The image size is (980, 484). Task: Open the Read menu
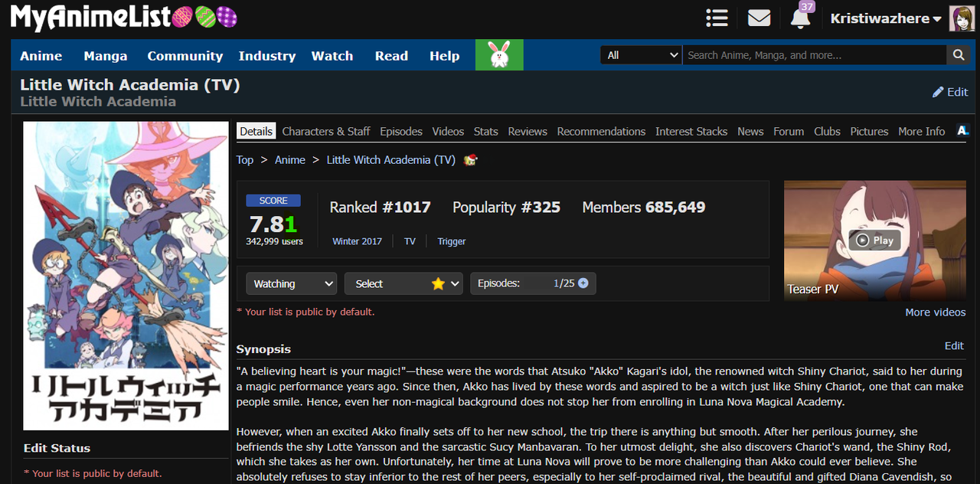click(x=391, y=56)
